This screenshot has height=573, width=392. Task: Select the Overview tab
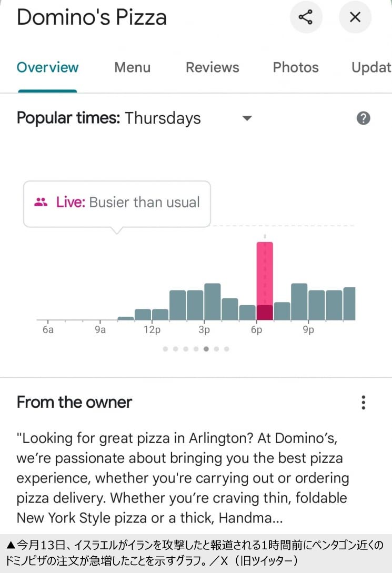click(47, 67)
